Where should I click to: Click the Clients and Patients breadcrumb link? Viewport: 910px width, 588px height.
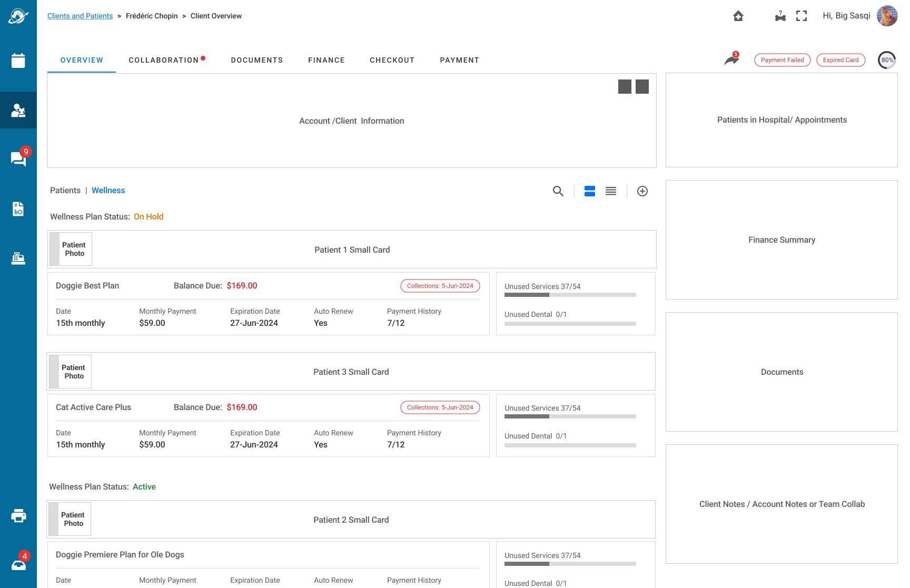pyautogui.click(x=80, y=16)
